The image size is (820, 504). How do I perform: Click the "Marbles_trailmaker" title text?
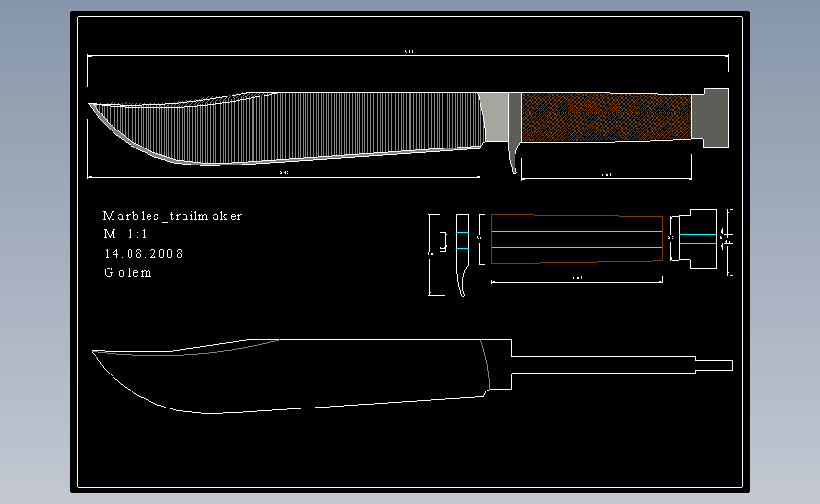click(x=172, y=216)
